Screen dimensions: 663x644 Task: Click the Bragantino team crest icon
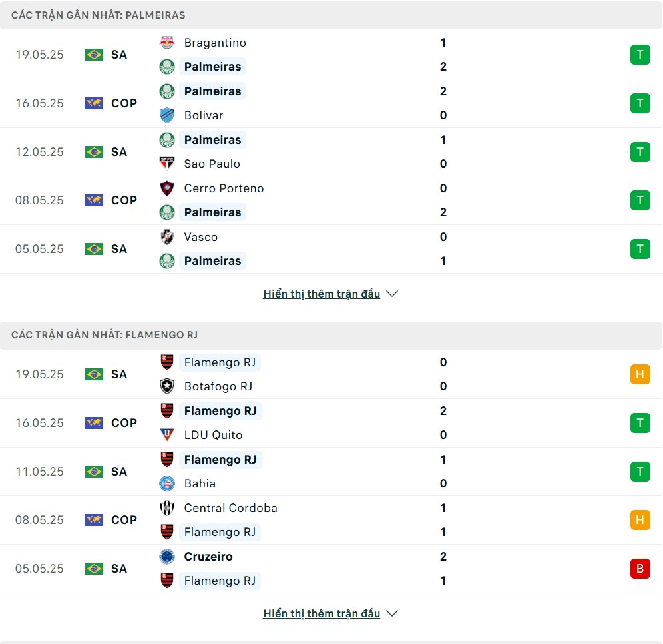[x=167, y=43]
